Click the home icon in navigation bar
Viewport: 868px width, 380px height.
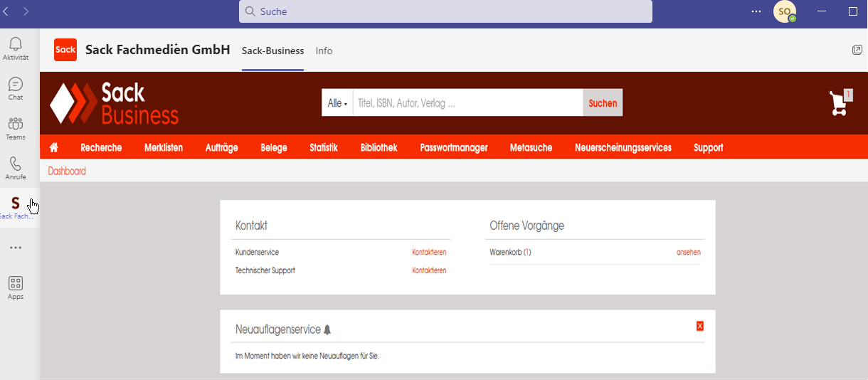point(53,148)
